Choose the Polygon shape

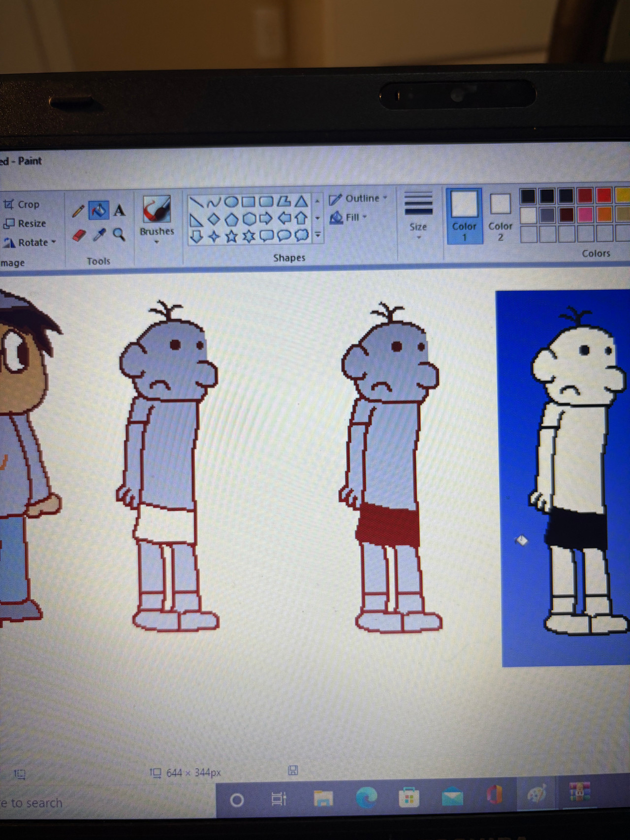(284, 201)
